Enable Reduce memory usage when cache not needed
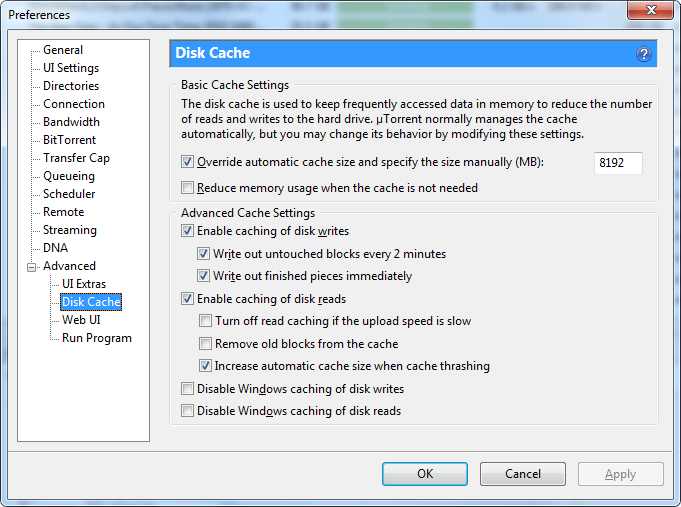The image size is (681, 507). click(x=187, y=188)
